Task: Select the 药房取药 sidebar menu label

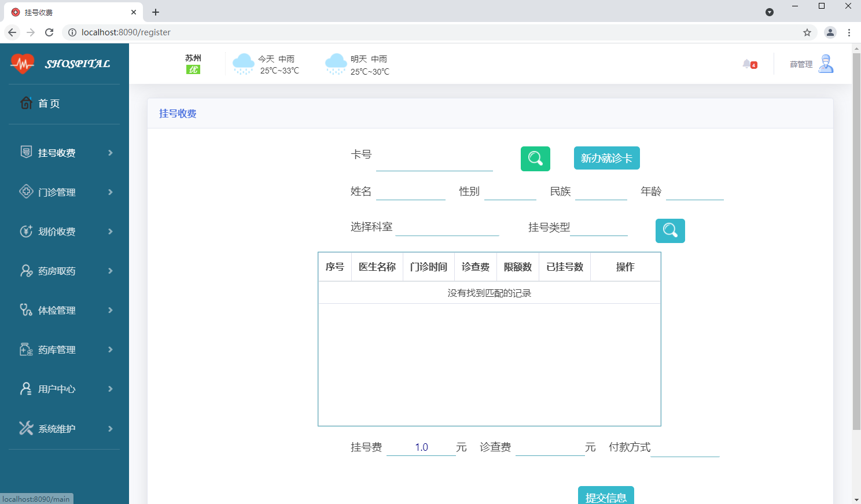Action: tap(57, 271)
